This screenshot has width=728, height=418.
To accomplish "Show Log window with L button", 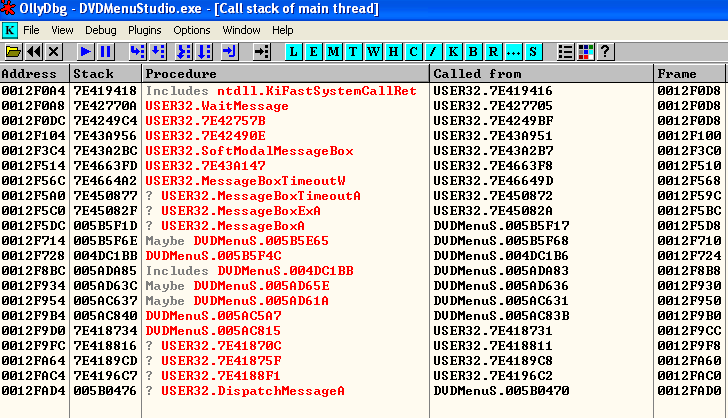I will point(293,52).
